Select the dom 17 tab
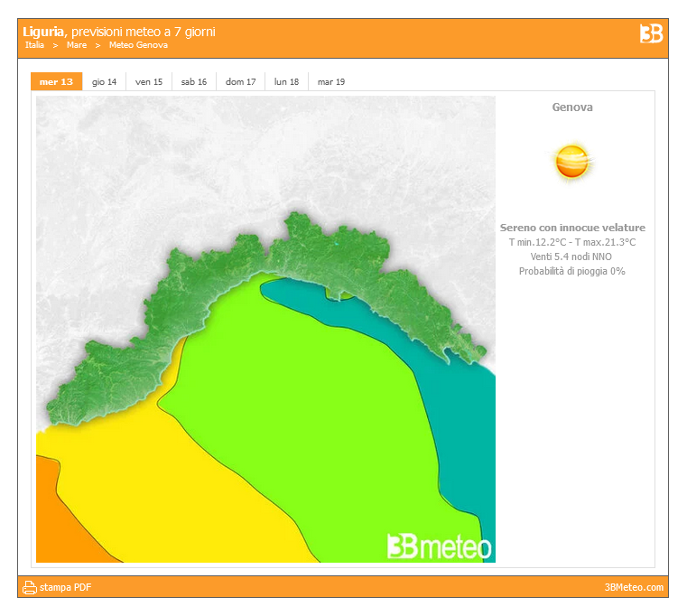 click(x=241, y=82)
